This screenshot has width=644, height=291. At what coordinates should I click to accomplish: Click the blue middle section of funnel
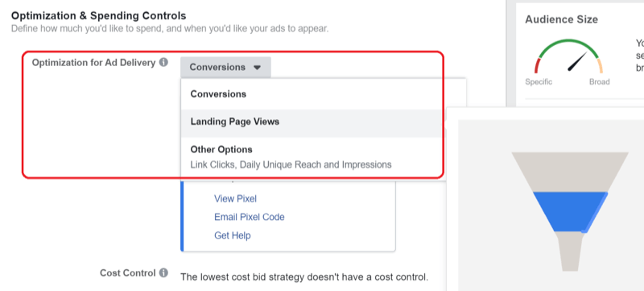(x=570, y=212)
